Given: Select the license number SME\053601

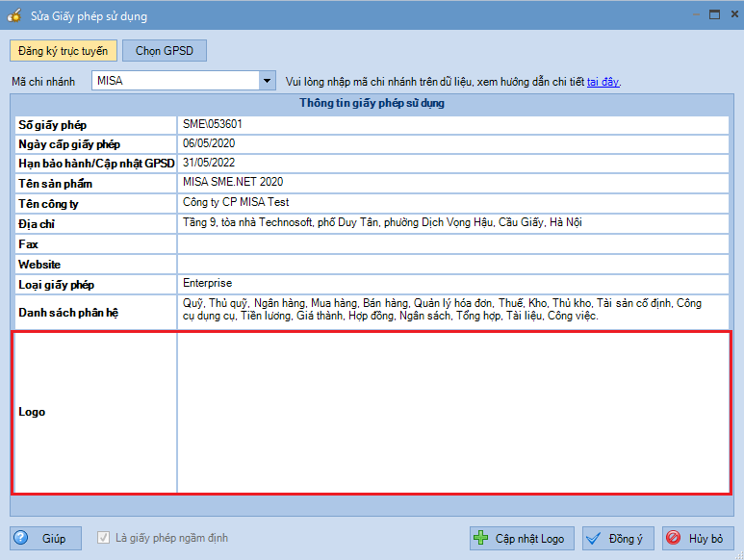Looking at the screenshot, I should [x=213, y=124].
